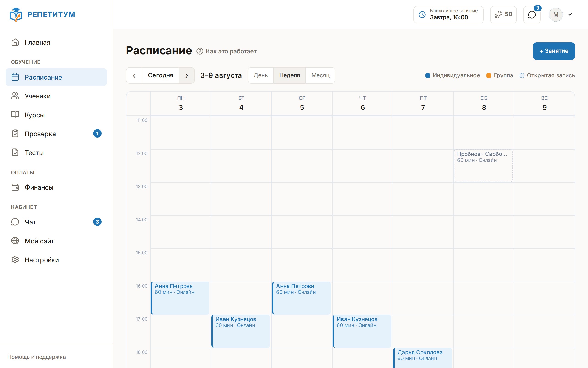Open messages via header chat icon

tap(532, 15)
